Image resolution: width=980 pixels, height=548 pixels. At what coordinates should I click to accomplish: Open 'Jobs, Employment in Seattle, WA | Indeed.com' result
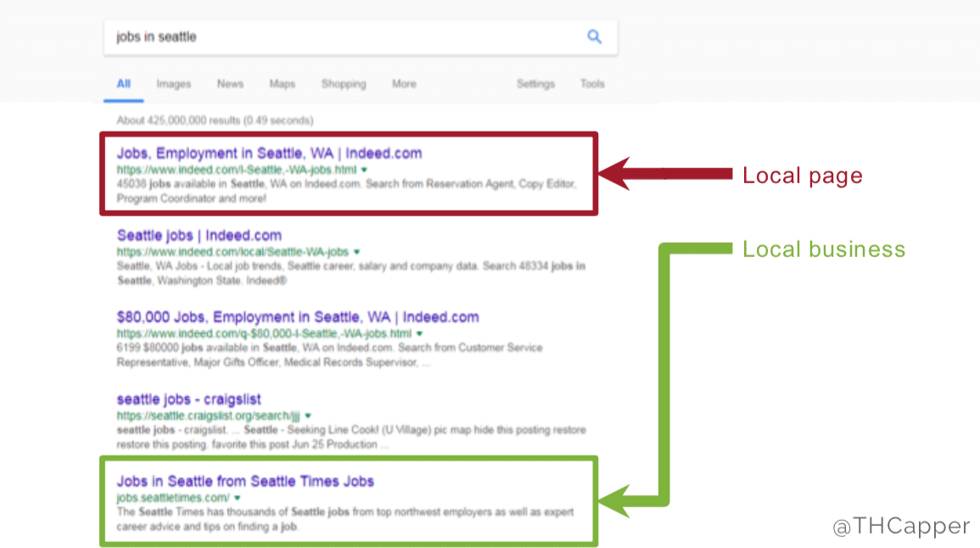269,154
